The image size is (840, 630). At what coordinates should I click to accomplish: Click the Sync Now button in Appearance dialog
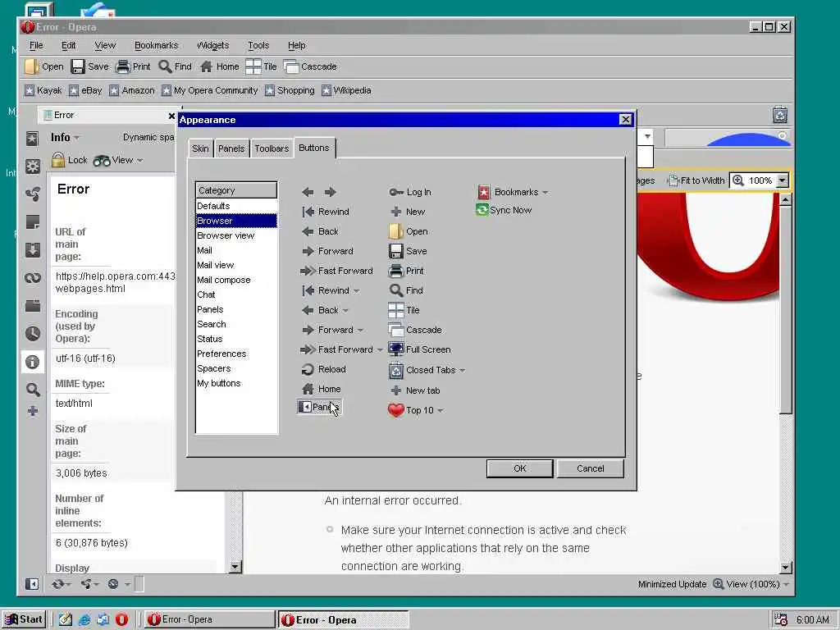tap(504, 210)
